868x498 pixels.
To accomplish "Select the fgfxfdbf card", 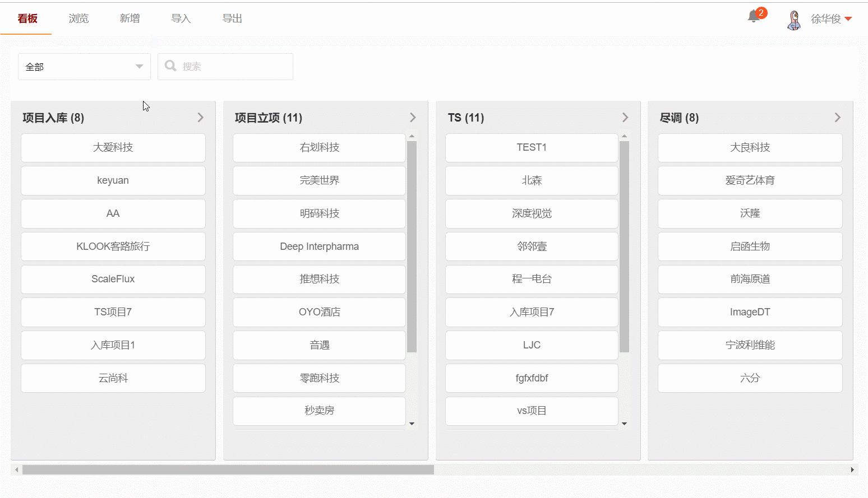I will coord(532,378).
